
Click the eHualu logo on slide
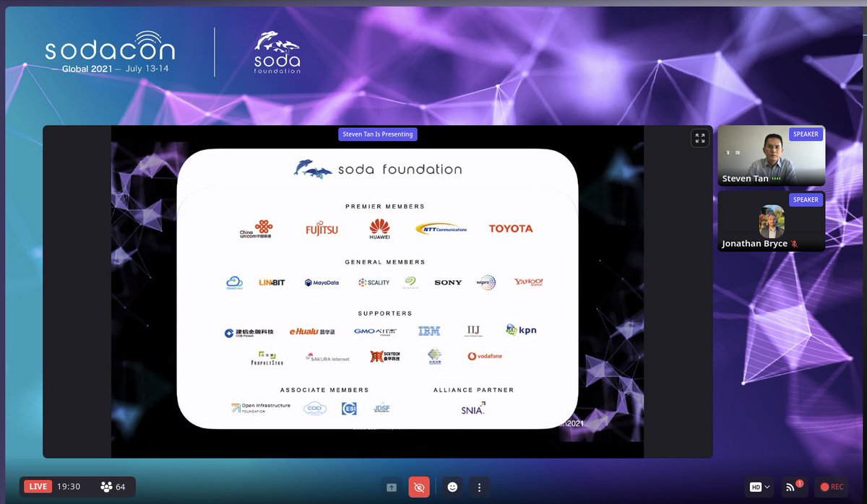(313, 331)
